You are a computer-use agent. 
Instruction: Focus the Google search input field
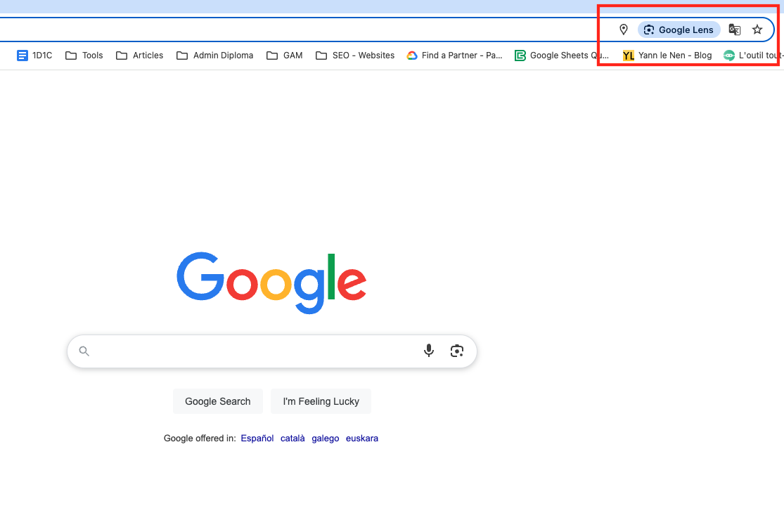pyautogui.click(x=253, y=351)
